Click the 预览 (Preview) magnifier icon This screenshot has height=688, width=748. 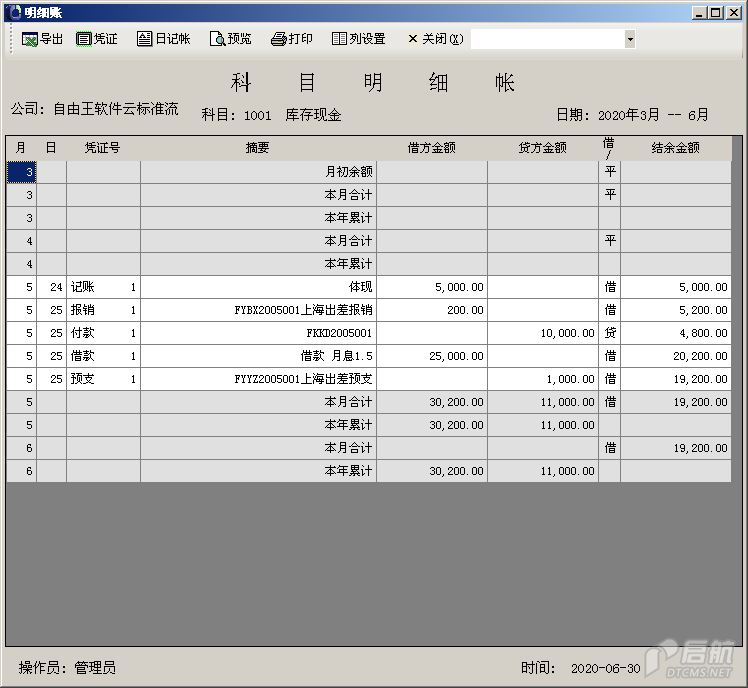[x=217, y=39]
